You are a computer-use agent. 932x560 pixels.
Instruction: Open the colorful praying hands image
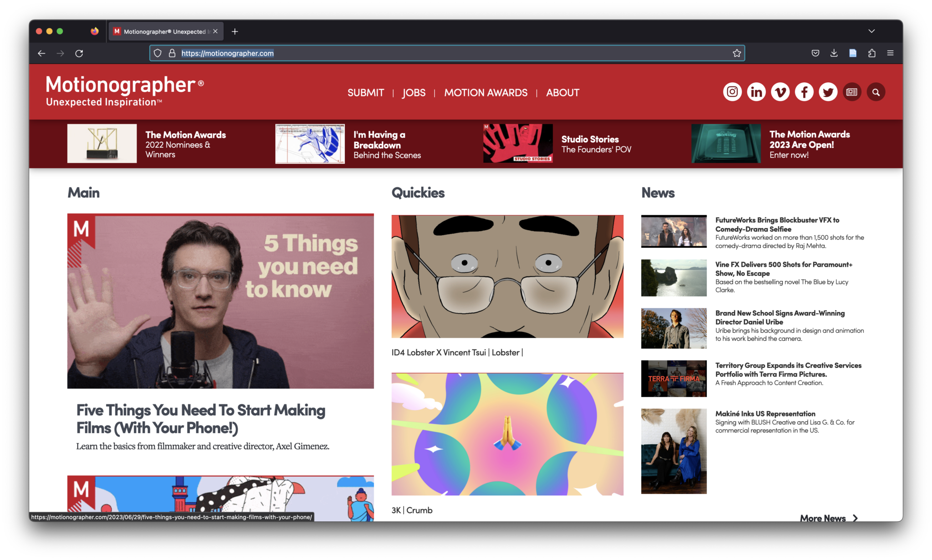(507, 434)
